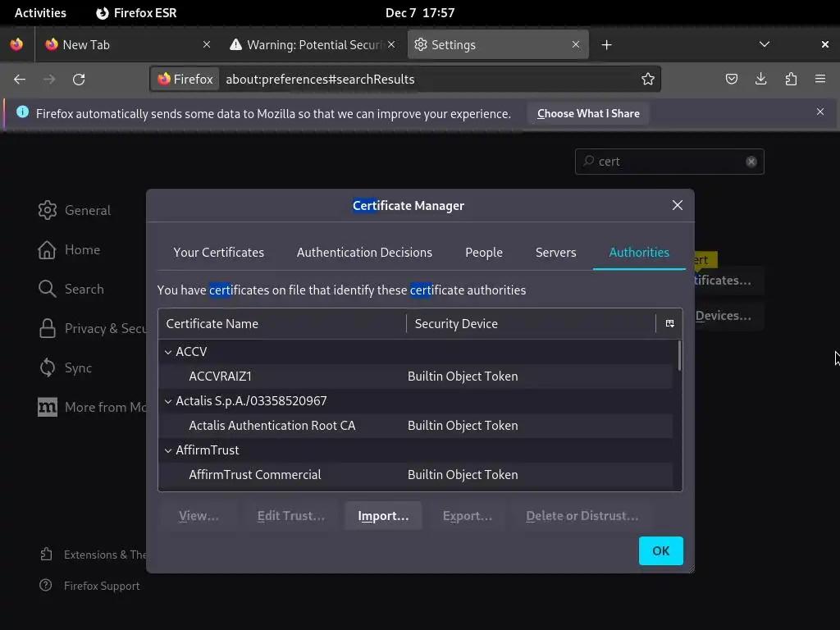Close the Settings tab
The height and width of the screenshot is (630, 840).
[x=576, y=44]
